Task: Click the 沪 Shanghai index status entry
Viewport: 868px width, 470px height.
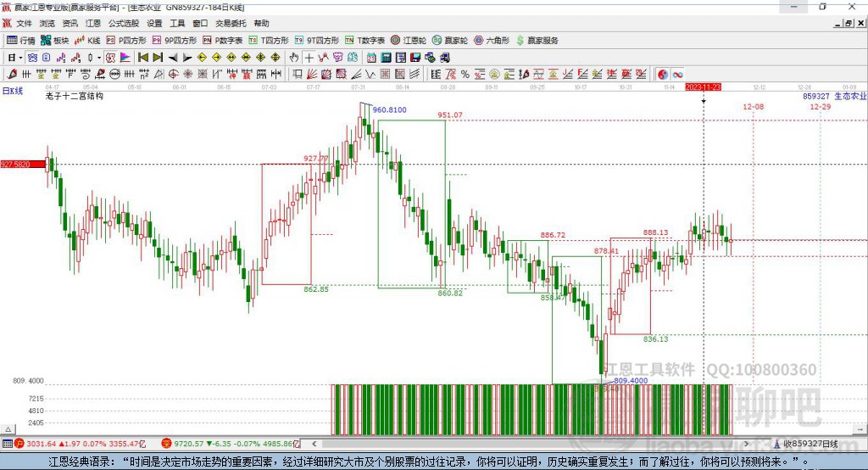Action: [x=81, y=444]
